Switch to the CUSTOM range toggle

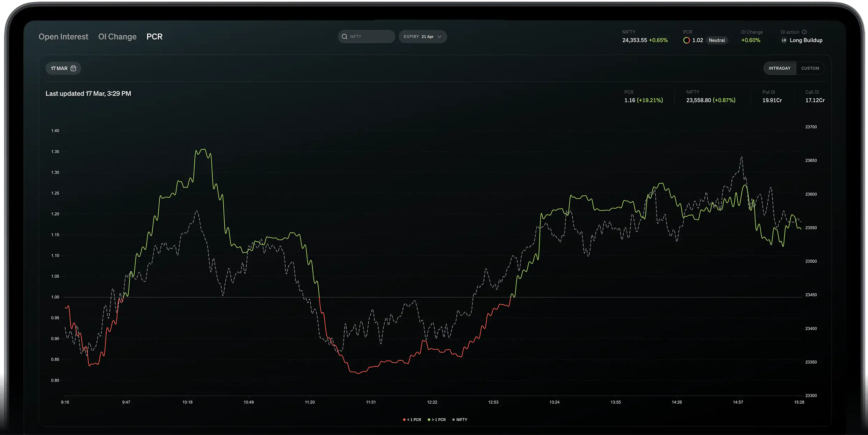(810, 68)
